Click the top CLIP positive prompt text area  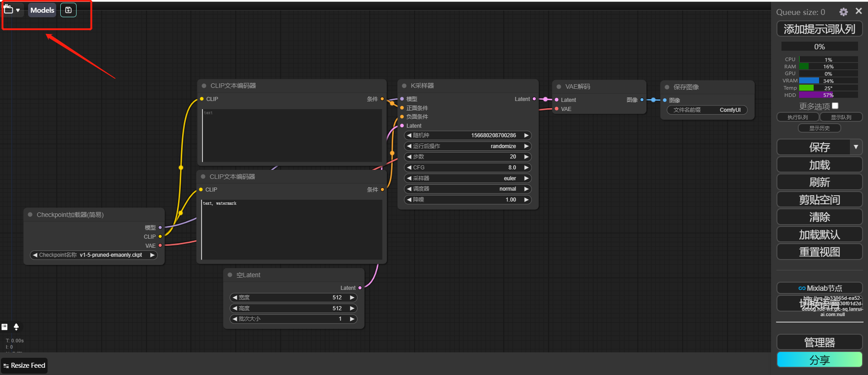[292, 135]
